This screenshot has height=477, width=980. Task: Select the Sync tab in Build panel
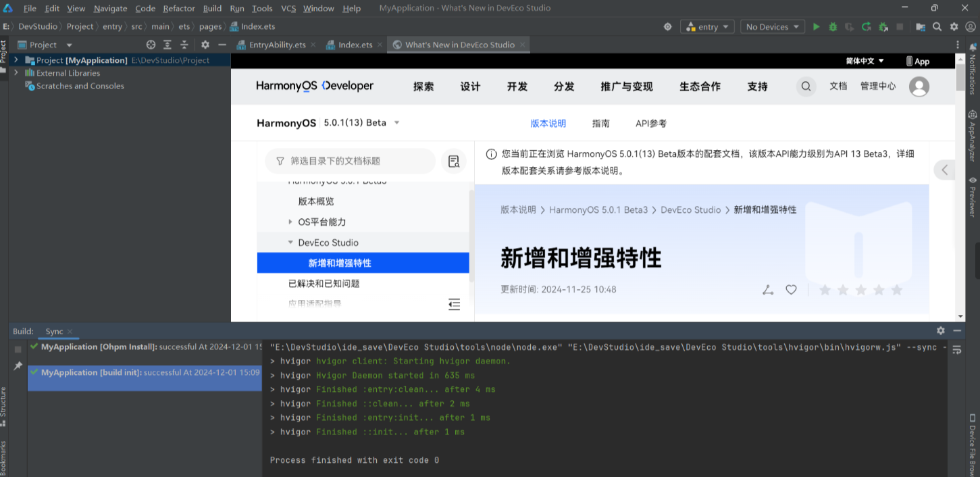point(54,331)
